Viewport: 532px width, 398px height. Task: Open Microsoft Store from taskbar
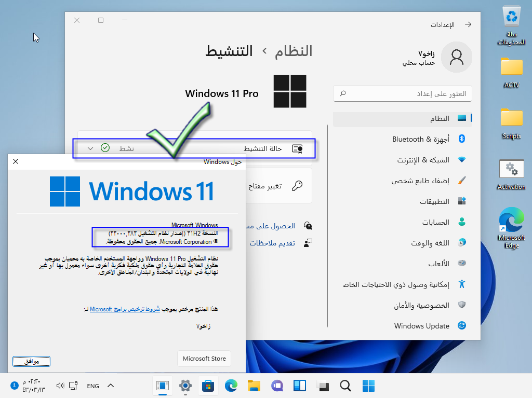pyautogui.click(x=208, y=386)
